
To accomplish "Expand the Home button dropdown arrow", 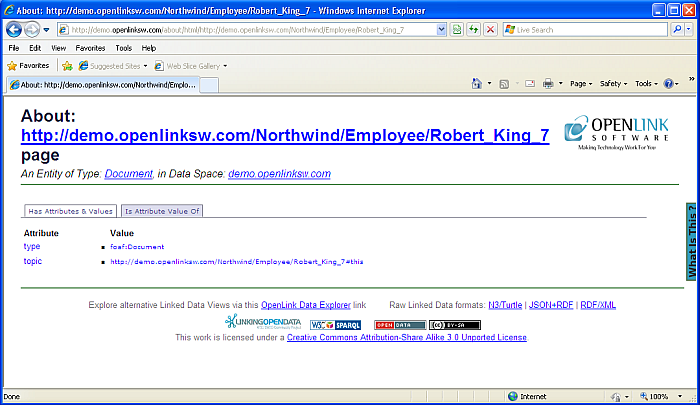I will coord(489,84).
